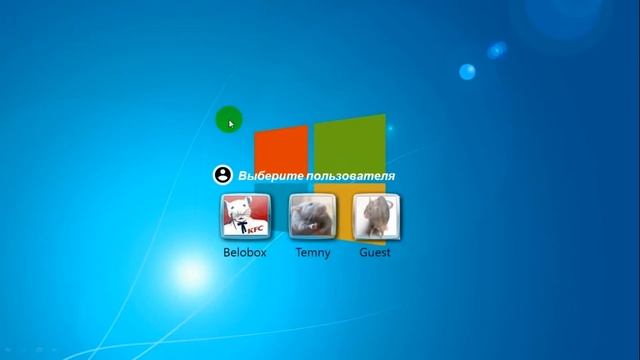Click the Guest name label

(375, 252)
